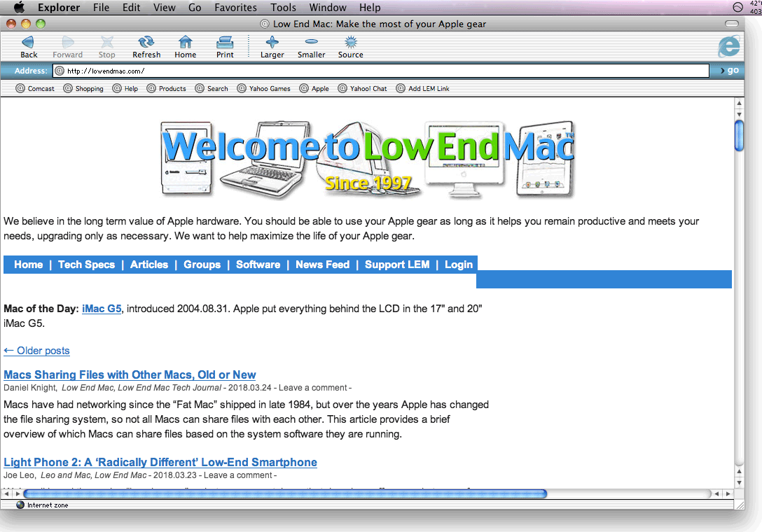The width and height of the screenshot is (762, 532).
Task: Open the Apple menu
Action: pyautogui.click(x=19, y=8)
